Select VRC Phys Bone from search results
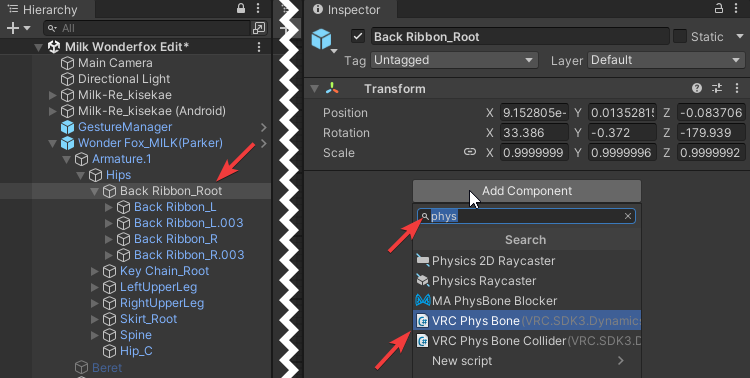Image resolution: width=750 pixels, height=378 pixels. coord(527,321)
